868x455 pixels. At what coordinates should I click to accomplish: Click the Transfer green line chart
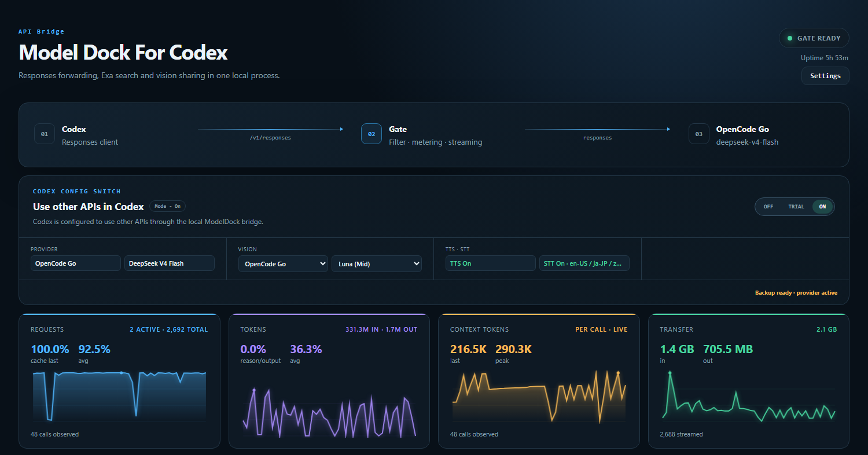(x=749, y=396)
